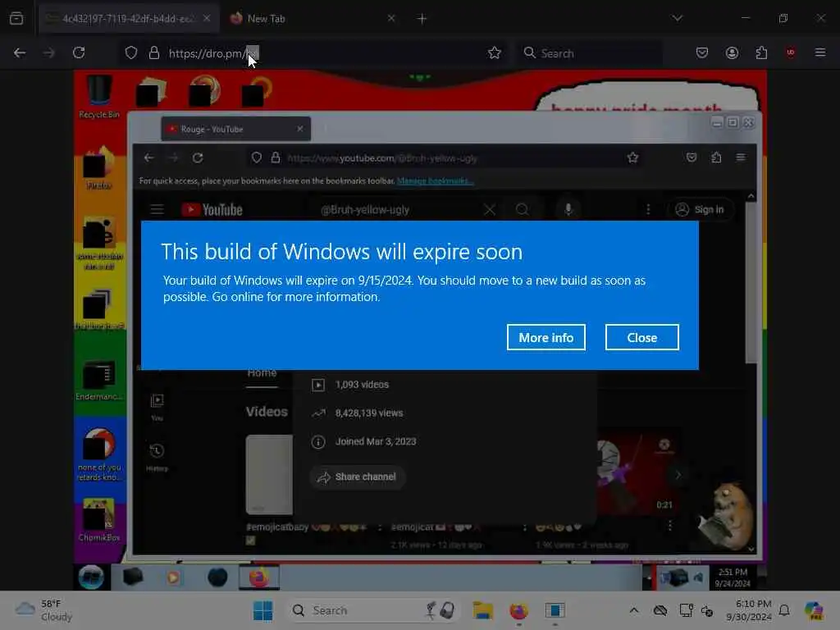The width and height of the screenshot is (840, 630).
Task: Click the outer Firefox back arrow
Action: tap(20, 53)
